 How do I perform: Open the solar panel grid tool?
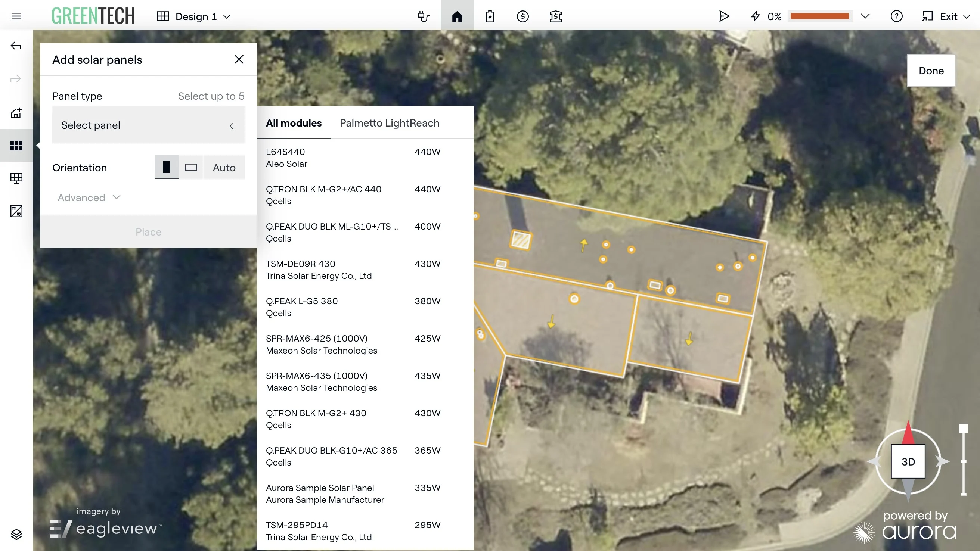point(16,145)
